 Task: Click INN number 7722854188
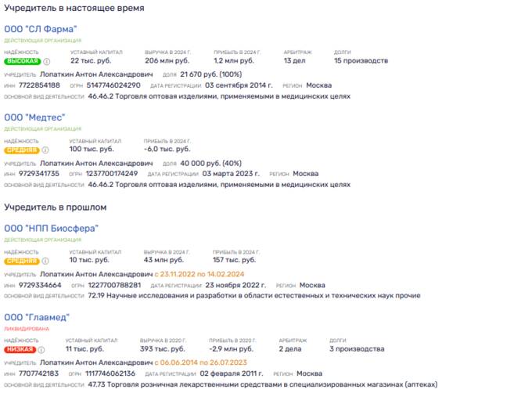(x=39, y=85)
